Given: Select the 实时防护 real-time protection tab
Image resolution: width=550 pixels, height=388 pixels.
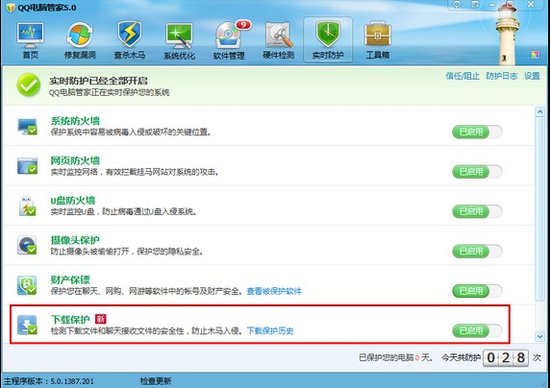Looking at the screenshot, I should [x=328, y=40].
